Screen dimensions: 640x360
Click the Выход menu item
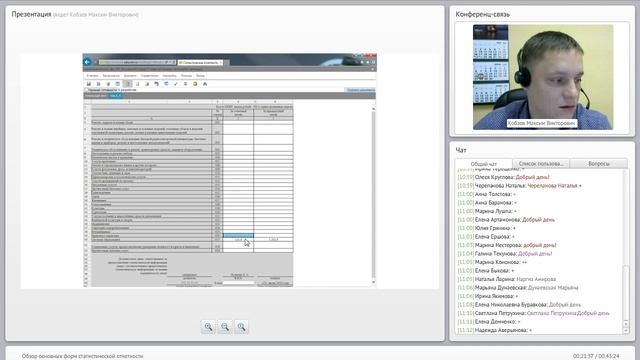point(200,76)
